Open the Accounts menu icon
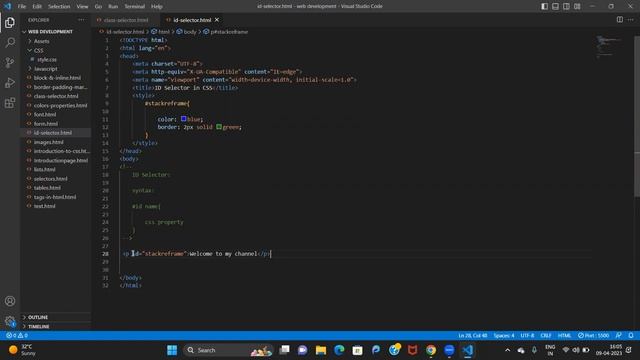 click(10, 301)
